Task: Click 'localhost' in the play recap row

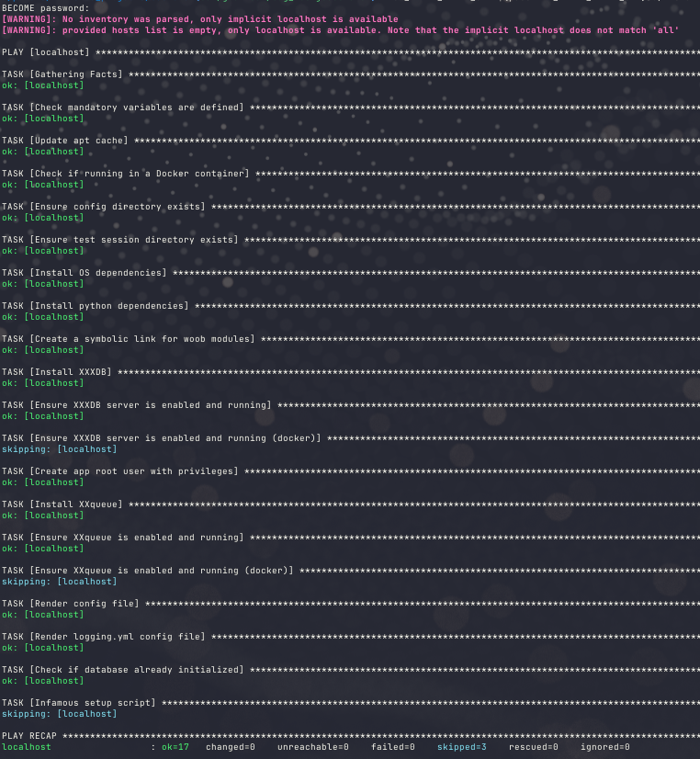Action: pos(26,747)
